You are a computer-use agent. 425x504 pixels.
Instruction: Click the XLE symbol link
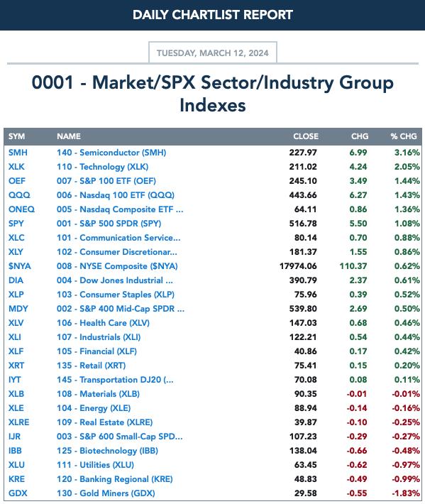pyautogui.click(x=16, y=408)
